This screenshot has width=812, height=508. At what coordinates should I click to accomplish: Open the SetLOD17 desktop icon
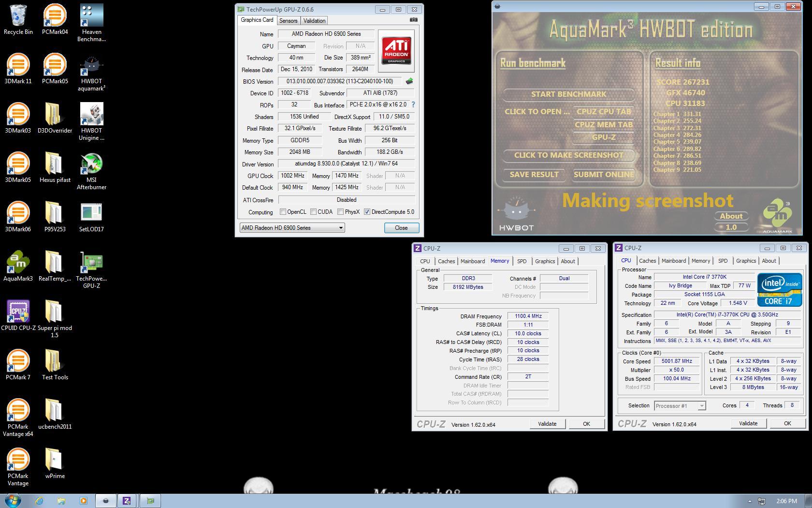click(x=91, y=217)
